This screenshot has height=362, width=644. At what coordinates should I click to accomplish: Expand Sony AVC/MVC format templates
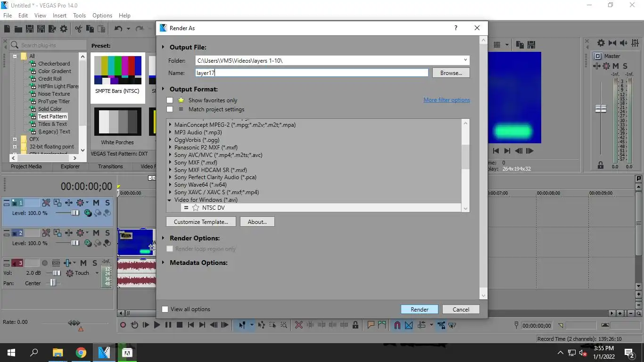click(170, 155)
